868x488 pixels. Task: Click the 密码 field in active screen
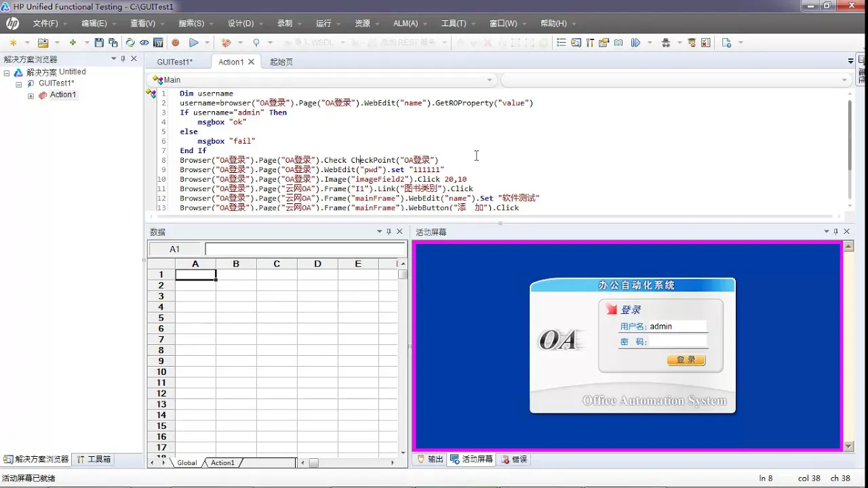[677, 342]
